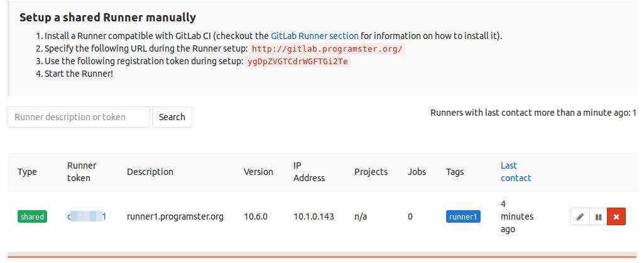Viewport: 644px width, 263px height.
Task: Click the n/a Projects cell
Action: tap(361, 216)
